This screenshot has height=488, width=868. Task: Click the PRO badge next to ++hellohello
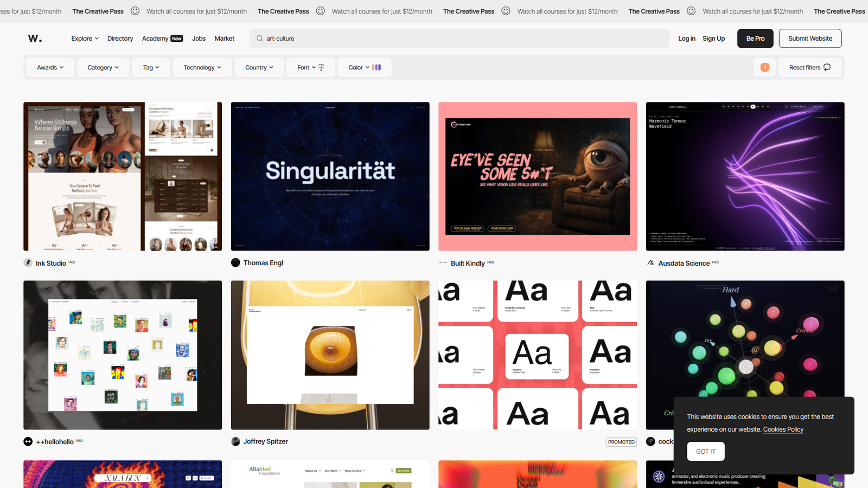click(x=80, y=440)
